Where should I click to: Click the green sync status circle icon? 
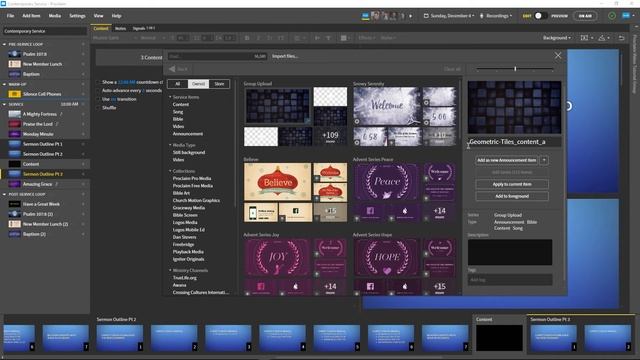click(612, 16)
